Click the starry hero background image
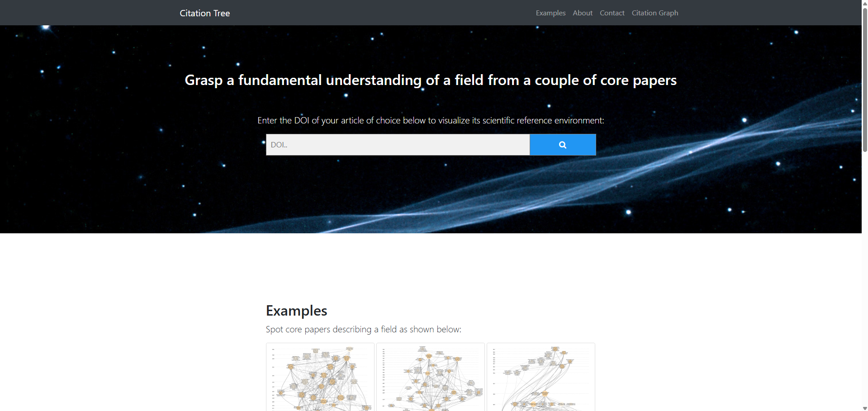868x411 pixels. click(113, 181)
